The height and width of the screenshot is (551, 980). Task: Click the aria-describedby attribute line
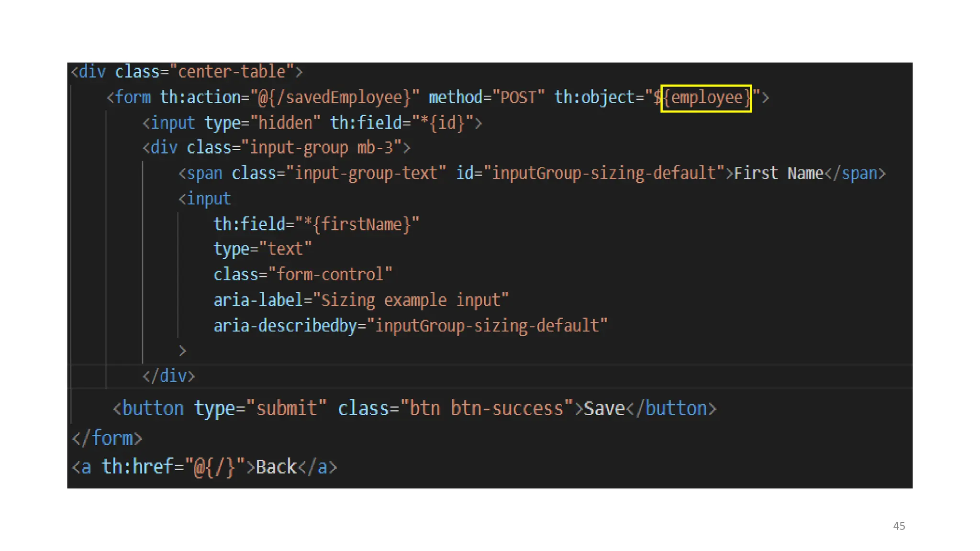(x=410, y=326)
